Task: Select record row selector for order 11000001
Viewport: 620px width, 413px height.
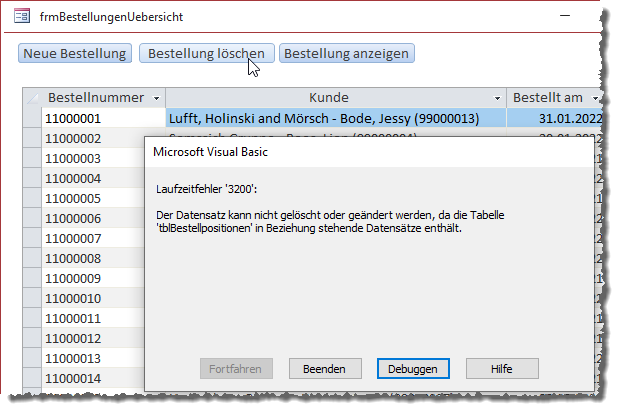Action: pyautogui.click(x=32, y=118)
